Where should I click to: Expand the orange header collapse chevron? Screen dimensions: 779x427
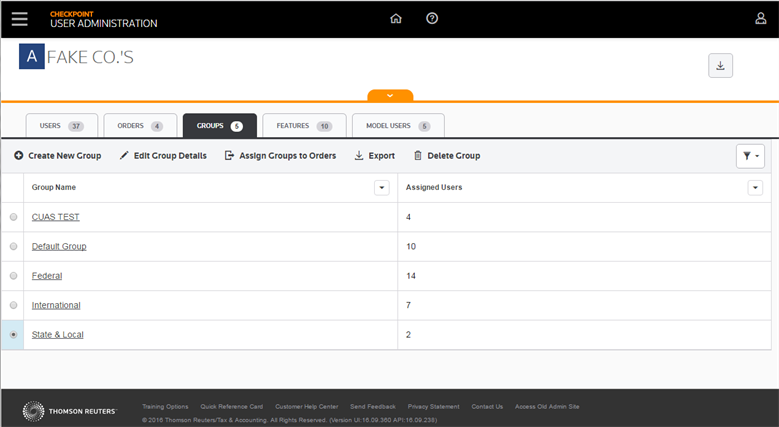[390, 96]
